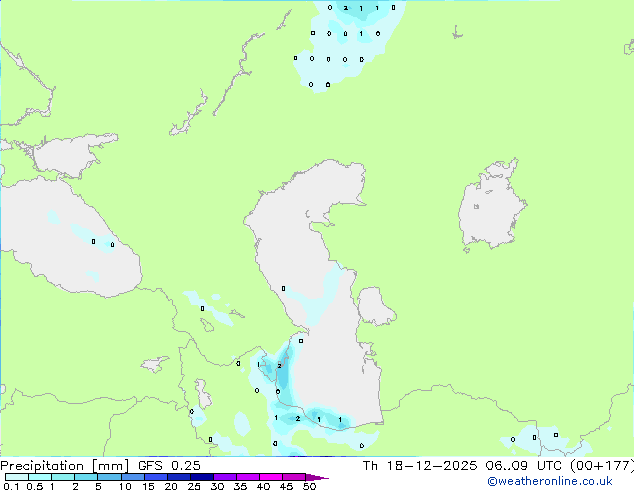Click the '06..09 UTC' time text
Screen dimensions: 634x490
[524, 466]
